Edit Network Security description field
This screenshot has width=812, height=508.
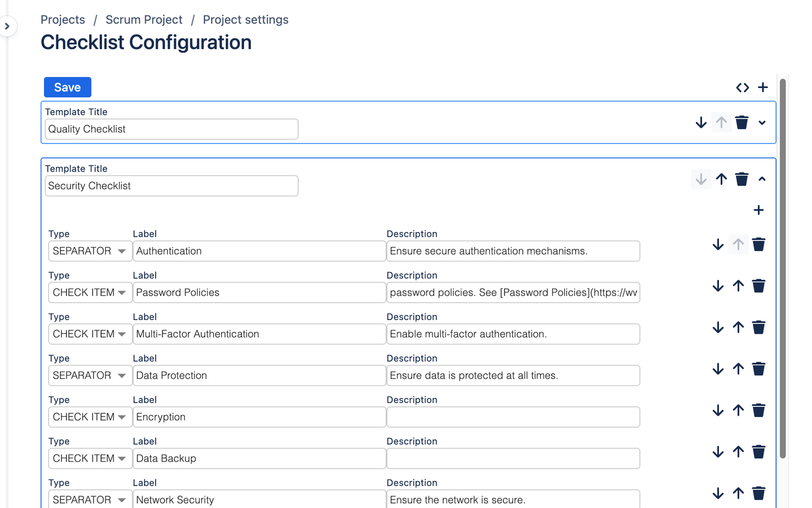tap(513, 499)
